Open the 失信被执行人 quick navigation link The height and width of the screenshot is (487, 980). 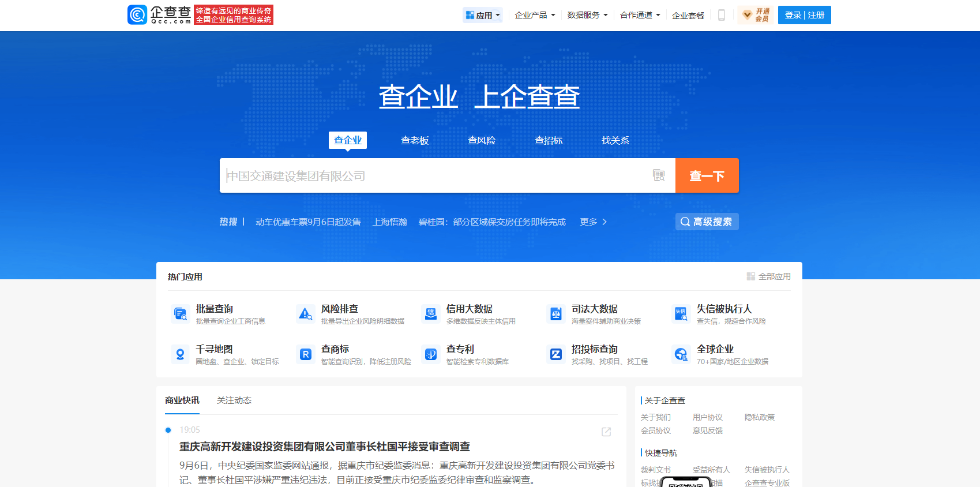point(767,470)
